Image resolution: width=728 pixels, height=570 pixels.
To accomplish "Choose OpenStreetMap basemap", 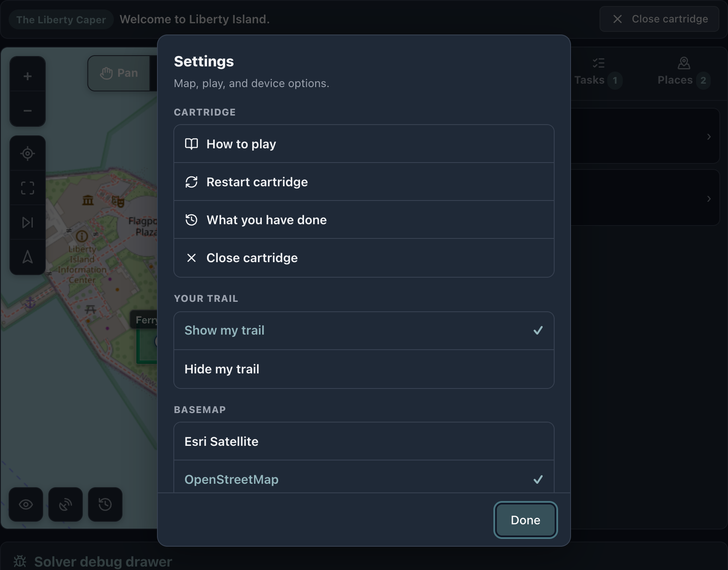I will click(x=364, y=477).
